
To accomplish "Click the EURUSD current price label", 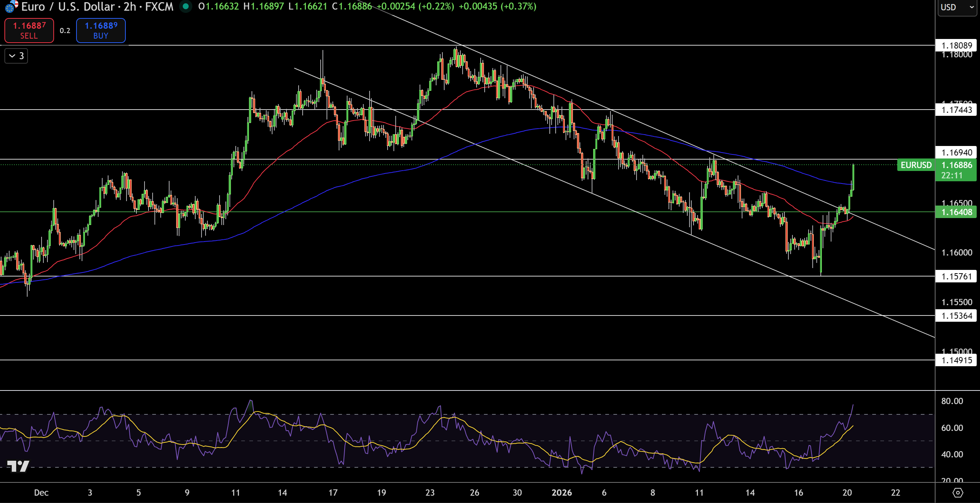I will [916, 165].
